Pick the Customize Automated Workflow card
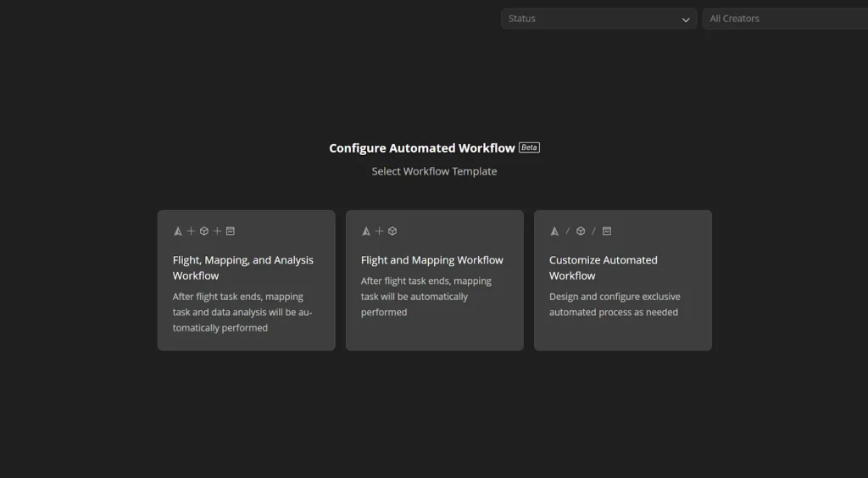This screenshot has width=868, height=478. click(623, 280)
